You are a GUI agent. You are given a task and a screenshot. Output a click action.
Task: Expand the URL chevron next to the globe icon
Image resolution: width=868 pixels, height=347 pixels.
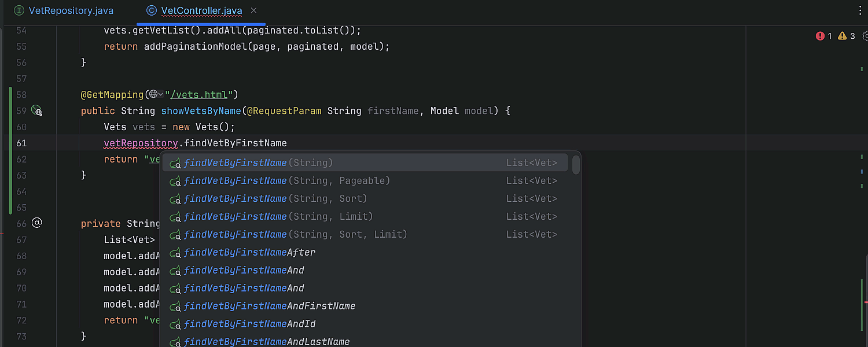(160, 94)
